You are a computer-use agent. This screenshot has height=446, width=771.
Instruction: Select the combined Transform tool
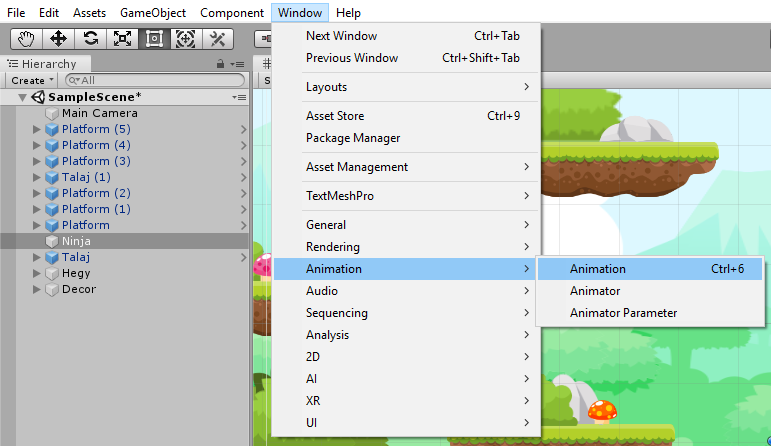186,39
